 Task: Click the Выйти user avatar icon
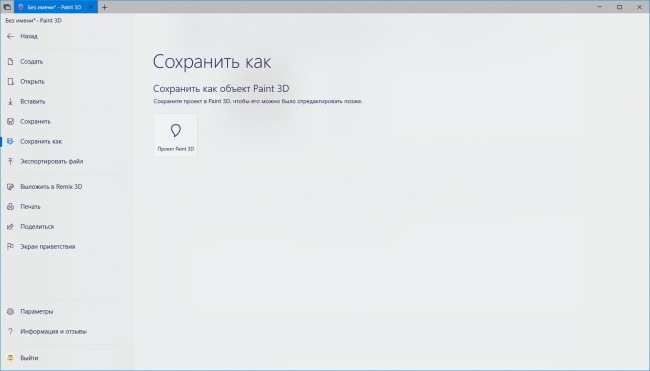tap(10, 358)
